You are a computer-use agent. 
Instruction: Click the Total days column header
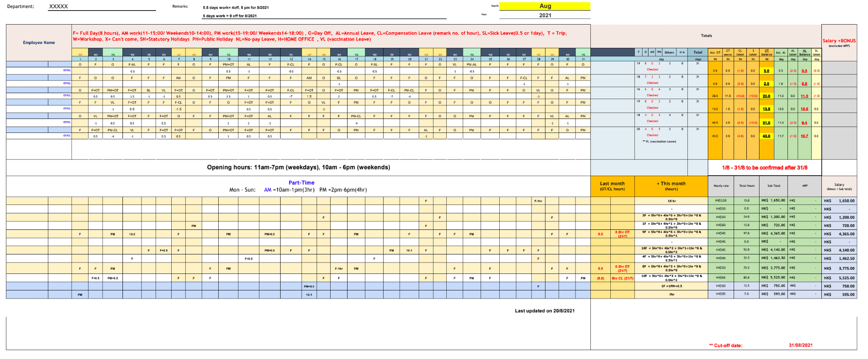(x=698, y=52)
